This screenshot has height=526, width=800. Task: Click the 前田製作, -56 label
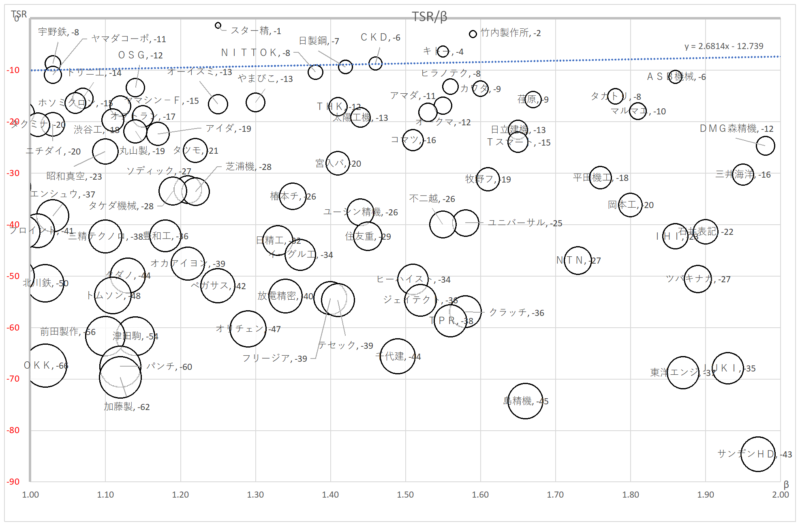[68, 333]
